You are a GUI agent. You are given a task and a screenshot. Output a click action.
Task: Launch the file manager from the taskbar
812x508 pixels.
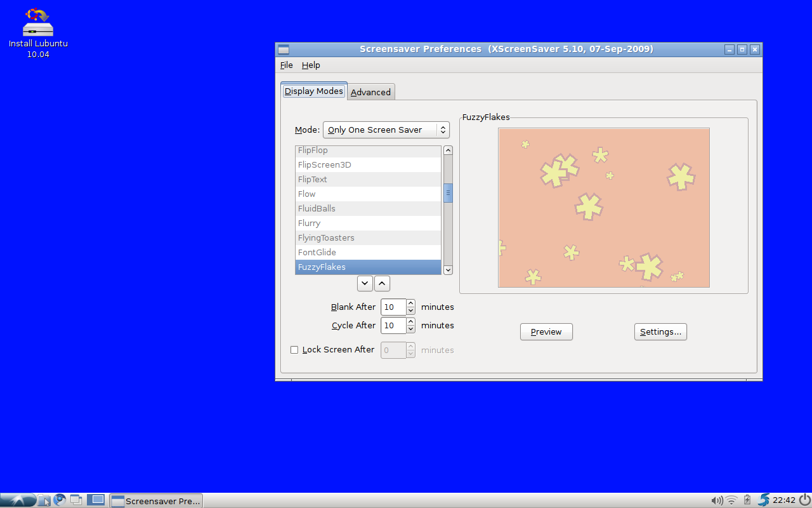(44, 500)
